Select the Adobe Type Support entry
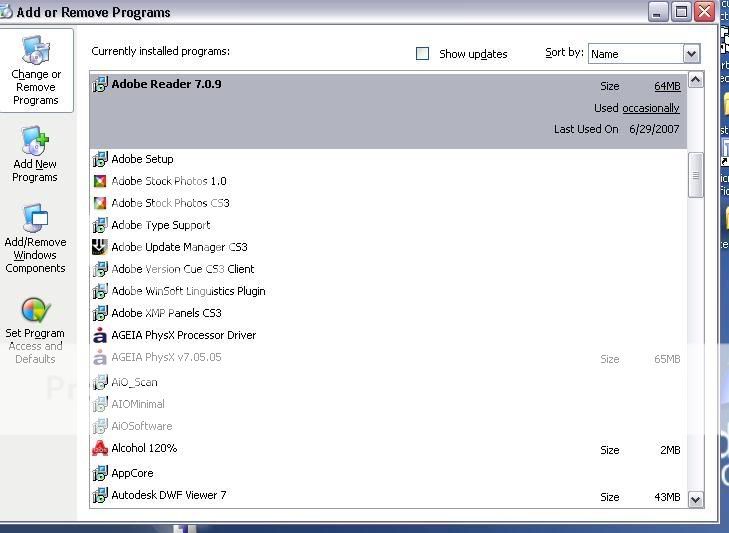The height and width of the screenshot is (533, 729). (x=388, y=225)
